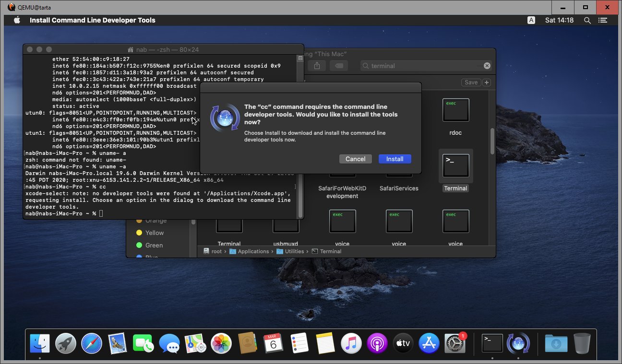Select the Terminal app in search results
622x364 pixels.
pos(455,166)
